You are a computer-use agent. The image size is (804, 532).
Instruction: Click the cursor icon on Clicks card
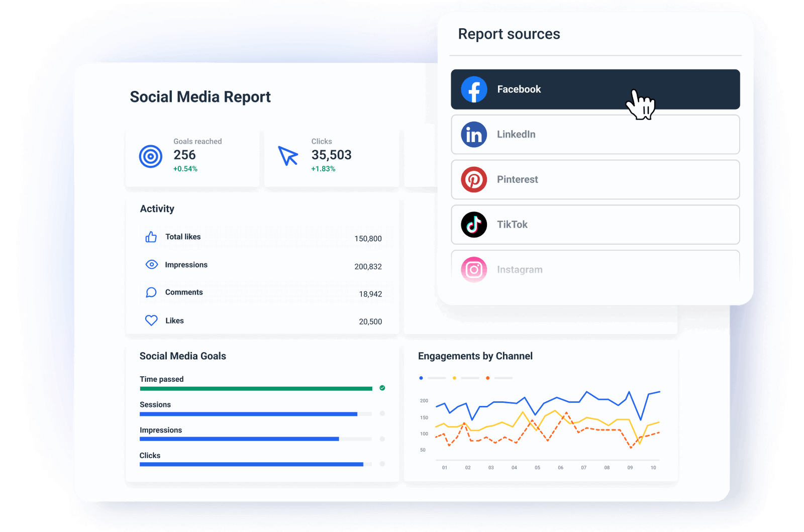click(287, 156)
